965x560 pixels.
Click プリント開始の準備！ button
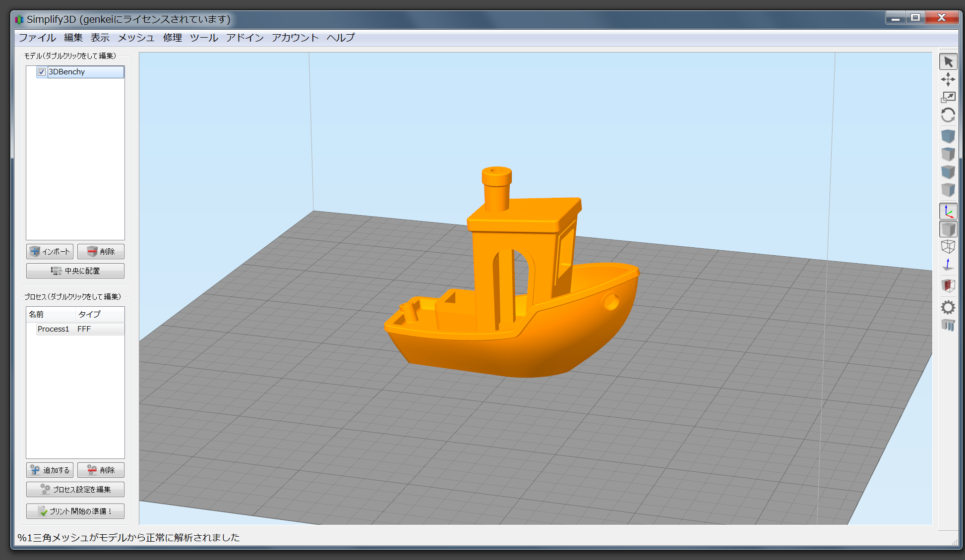pyautogui.click(x=75, y=511)
